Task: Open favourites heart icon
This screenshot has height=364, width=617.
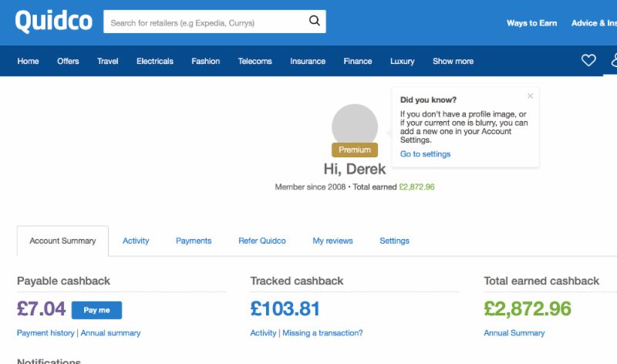Action: (588, 61)
